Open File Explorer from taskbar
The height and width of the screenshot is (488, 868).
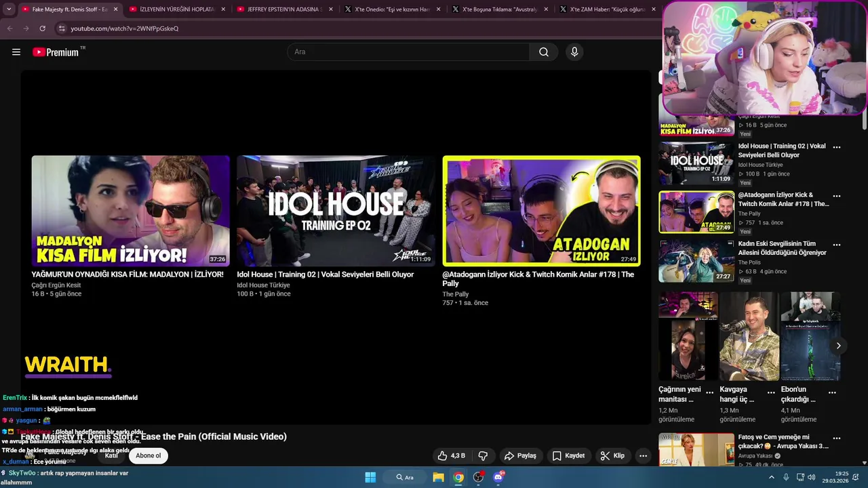click(x=439, y=477)
